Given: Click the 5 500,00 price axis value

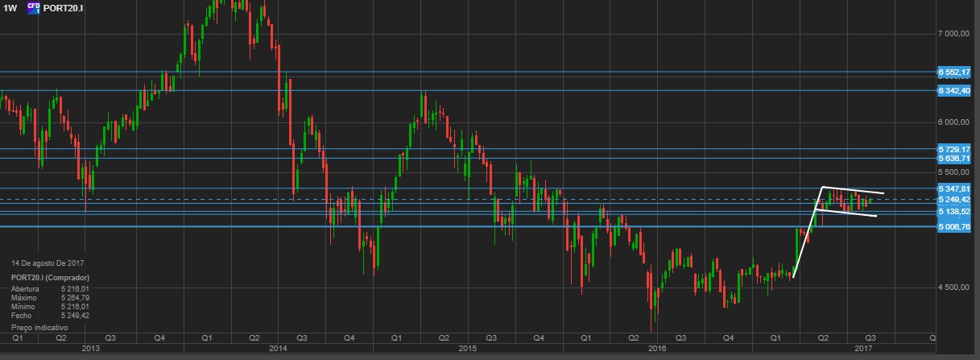Looking at the screenshot, I should [952, 172].
